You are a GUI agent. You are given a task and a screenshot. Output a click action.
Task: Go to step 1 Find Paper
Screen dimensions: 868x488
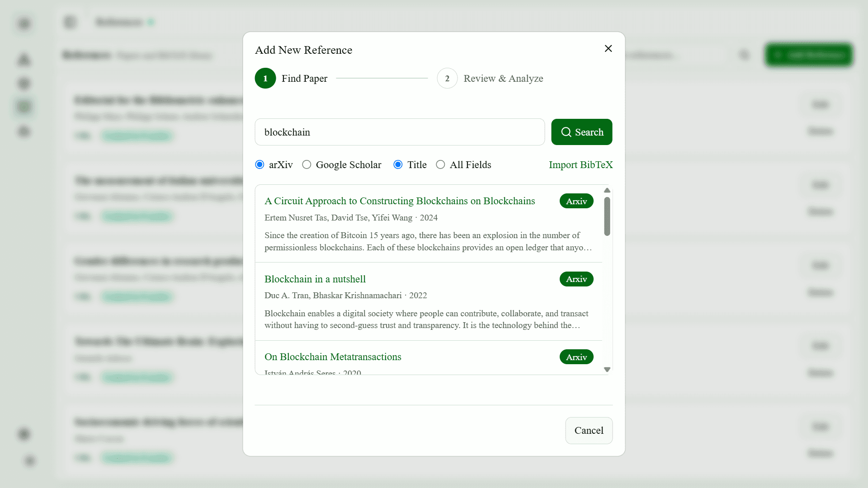point(291,78)
